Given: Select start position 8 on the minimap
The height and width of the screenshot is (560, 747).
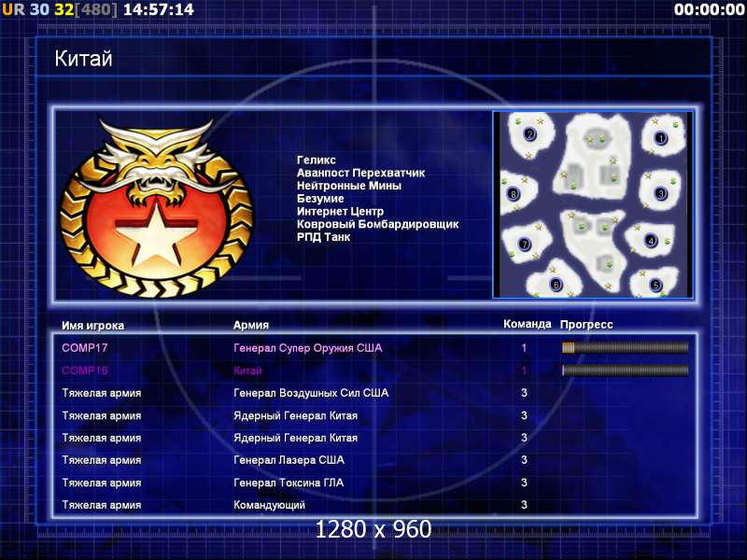Looking at the screenshot, I should point(513,194).
